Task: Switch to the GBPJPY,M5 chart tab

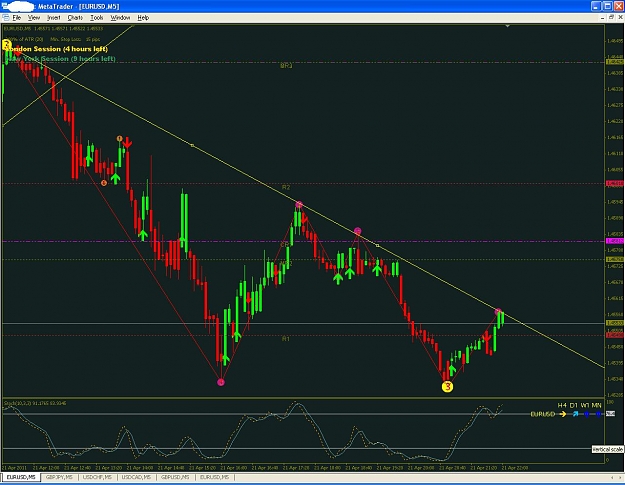Action: point(59,477)
